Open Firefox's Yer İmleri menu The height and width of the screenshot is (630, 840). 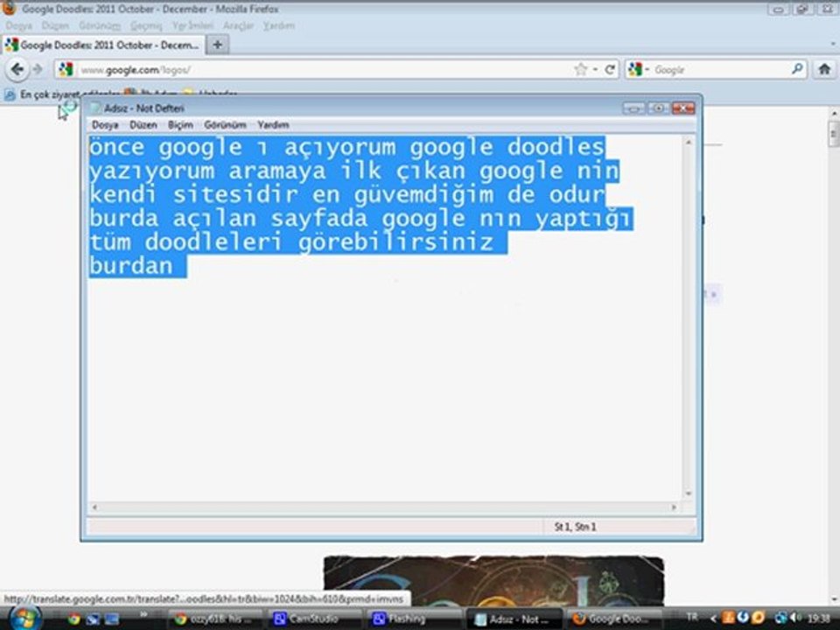click(x=192, y=25)
